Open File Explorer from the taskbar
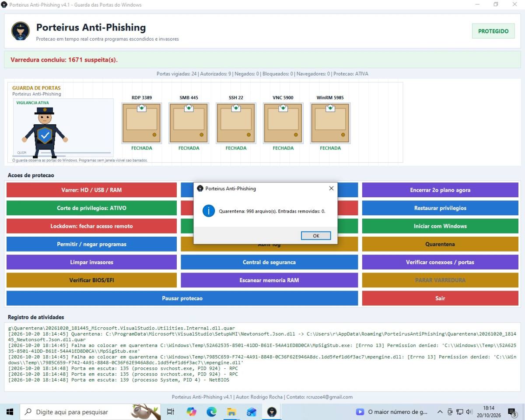The image size is (525, 420). point(231,412)
